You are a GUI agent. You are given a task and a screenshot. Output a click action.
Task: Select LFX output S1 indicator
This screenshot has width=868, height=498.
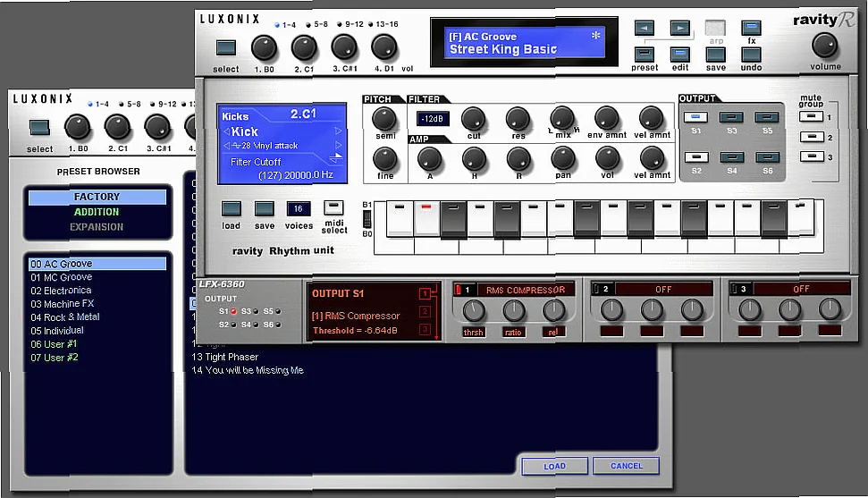233,311
